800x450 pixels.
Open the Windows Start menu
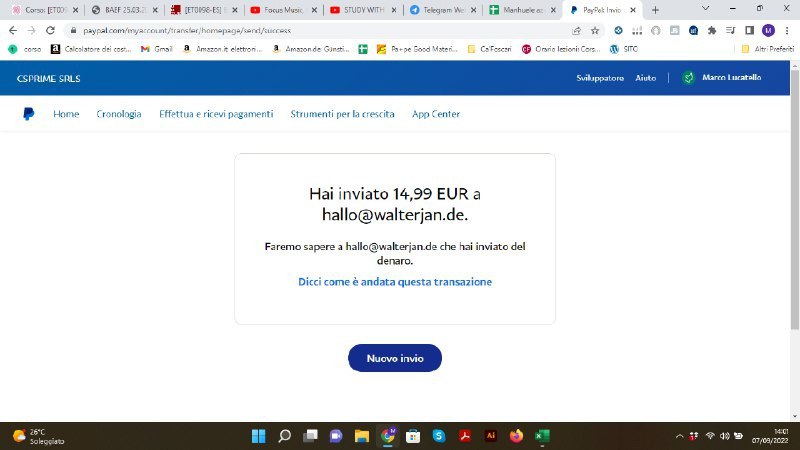pyautogui.click(x=259, y=436)
